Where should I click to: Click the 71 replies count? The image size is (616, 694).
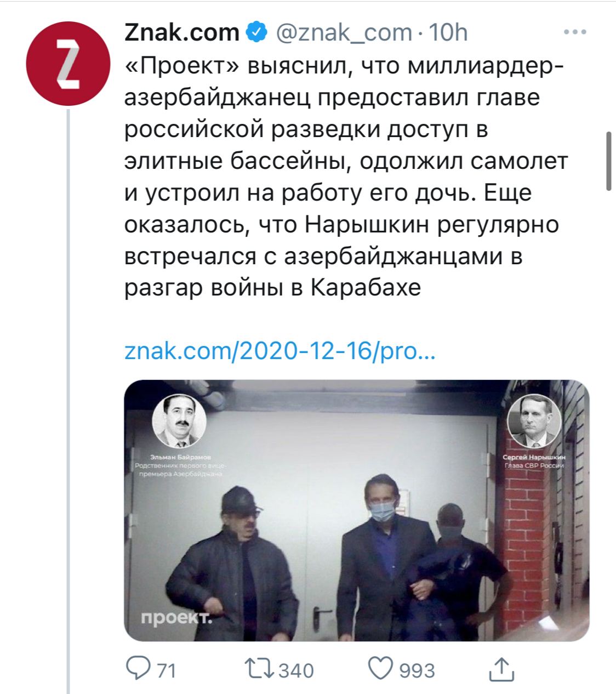pyautogui.click(x=166, y=670)
